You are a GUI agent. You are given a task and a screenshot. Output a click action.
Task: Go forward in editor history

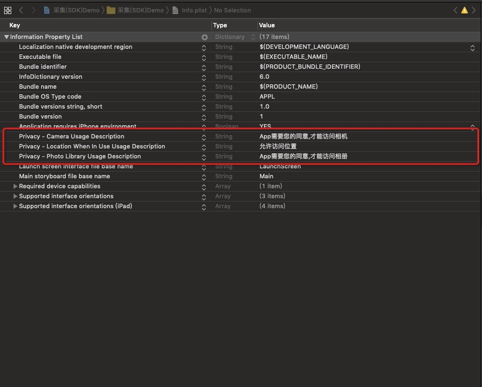pos(33,10)
